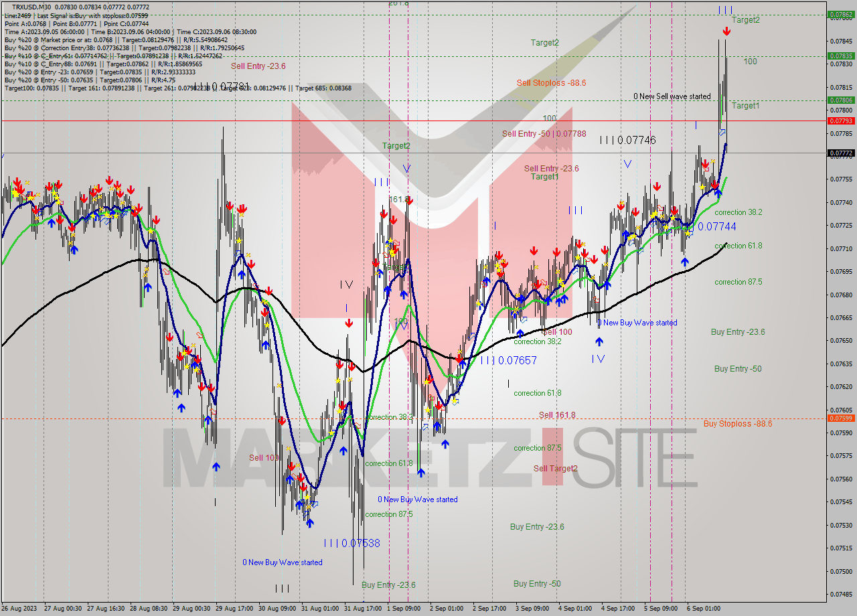
Task: Click the 0.07680 price axis tick
Action: coord(841,295)
